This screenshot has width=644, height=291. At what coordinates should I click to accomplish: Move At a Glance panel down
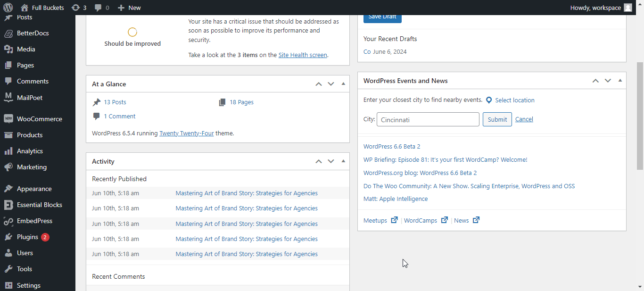coord(331,84)
